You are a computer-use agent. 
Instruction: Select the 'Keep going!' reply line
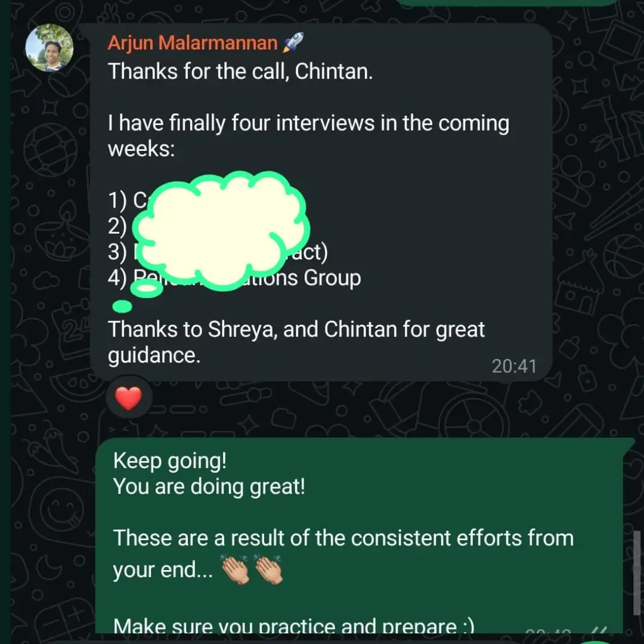click(169, 461)
